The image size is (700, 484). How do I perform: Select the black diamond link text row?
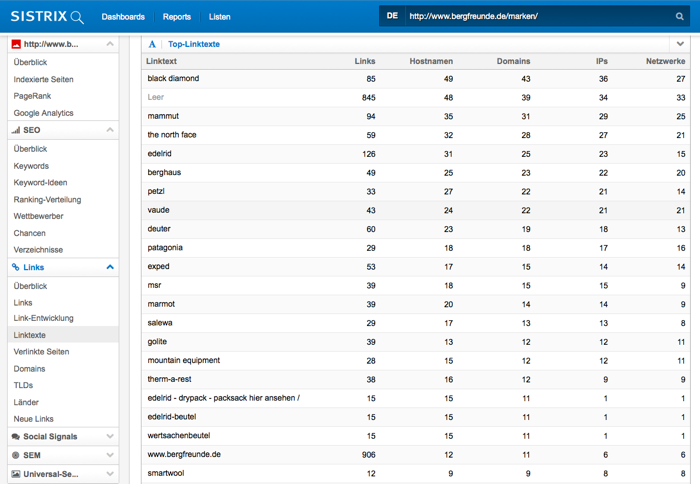tap(173, 78)
